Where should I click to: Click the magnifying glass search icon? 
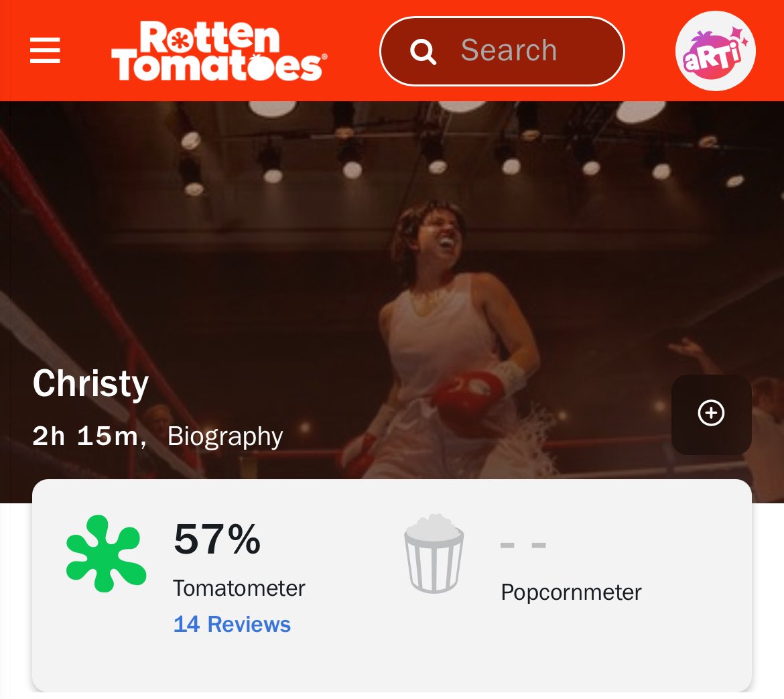click(x=423, y=51)
